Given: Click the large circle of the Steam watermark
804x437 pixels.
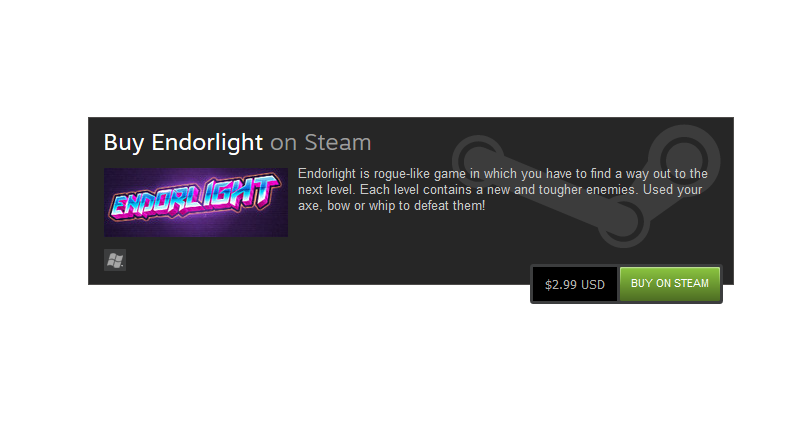Looking at the screenshot, I should point(684,160).
